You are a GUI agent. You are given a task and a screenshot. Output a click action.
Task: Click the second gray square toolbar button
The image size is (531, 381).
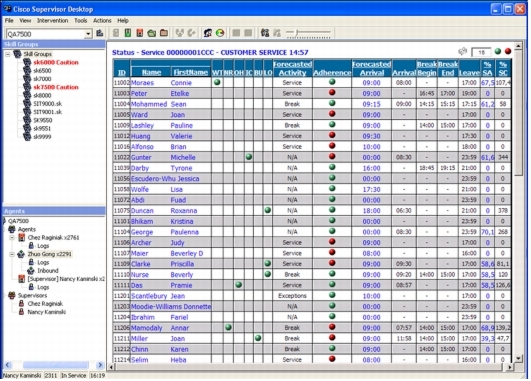(248, 33)
